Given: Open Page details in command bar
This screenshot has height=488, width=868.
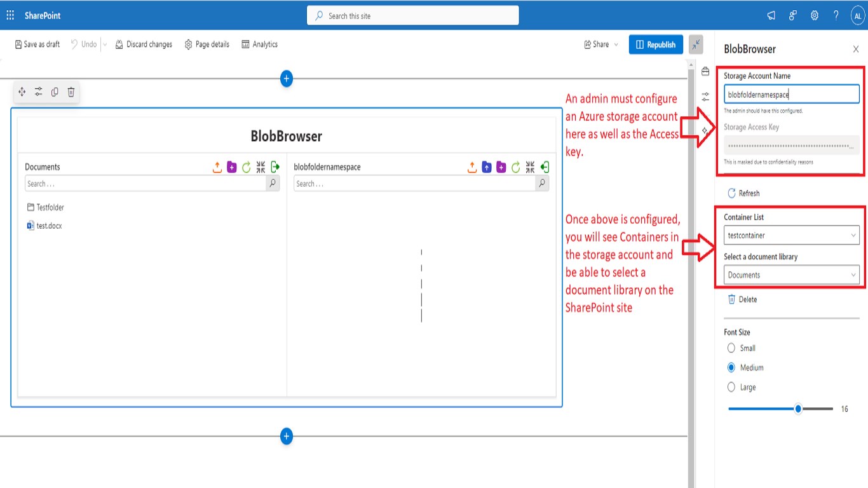Looking at the screenshot, I should [207, 44].
